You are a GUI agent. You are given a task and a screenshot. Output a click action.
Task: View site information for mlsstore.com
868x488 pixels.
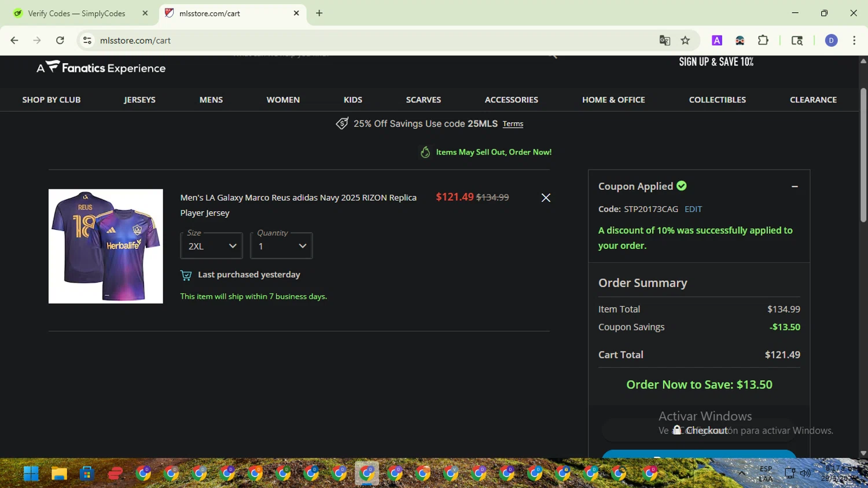(87, 41)
